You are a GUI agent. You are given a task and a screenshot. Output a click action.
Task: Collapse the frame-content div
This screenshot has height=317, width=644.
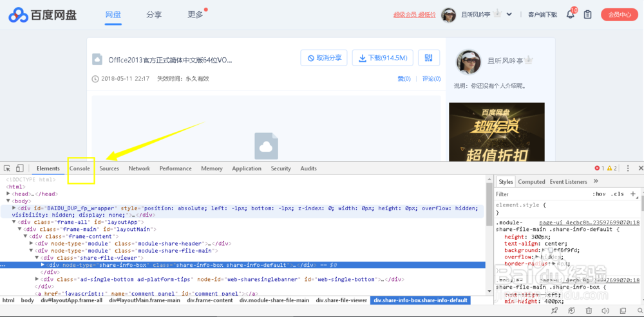tap(26, 237)
